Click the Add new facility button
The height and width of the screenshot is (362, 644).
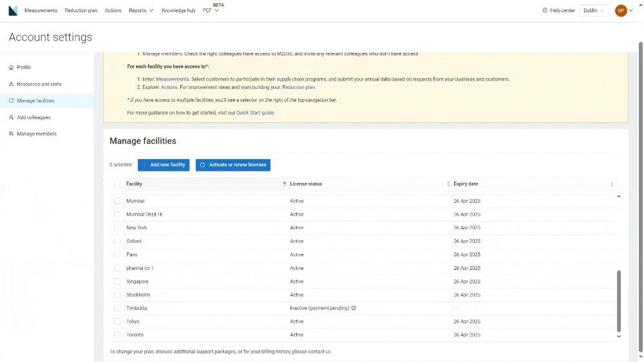pos(164,165)
